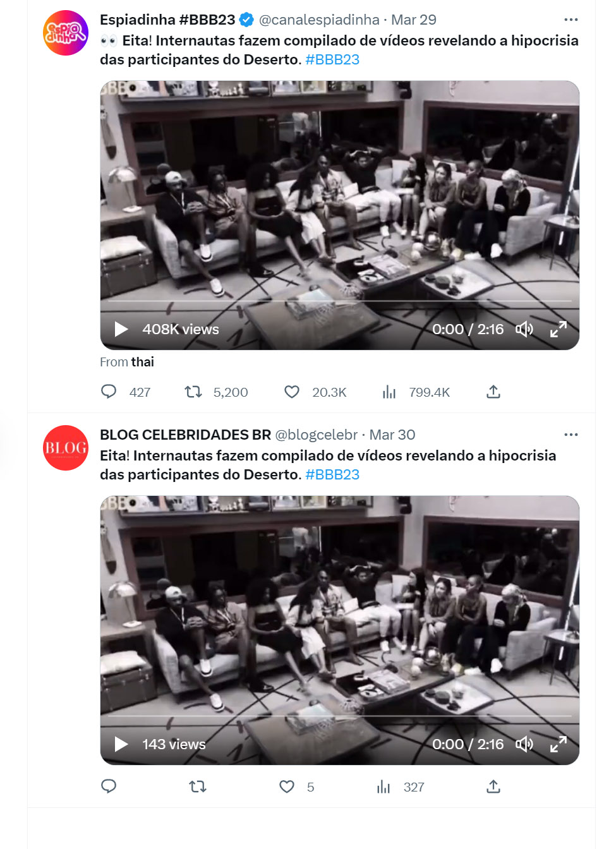Open more options for Espiadinha tweet

(x=571, y=20)
